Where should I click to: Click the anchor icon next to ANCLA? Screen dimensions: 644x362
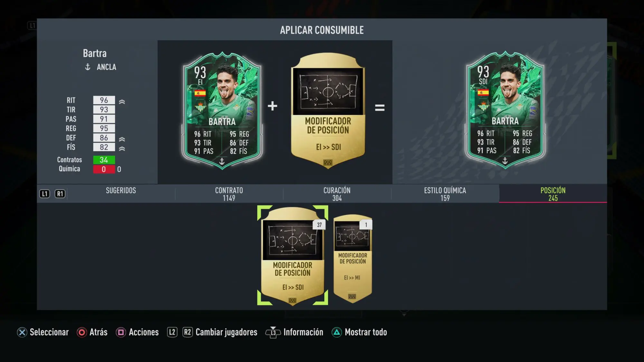88,67
